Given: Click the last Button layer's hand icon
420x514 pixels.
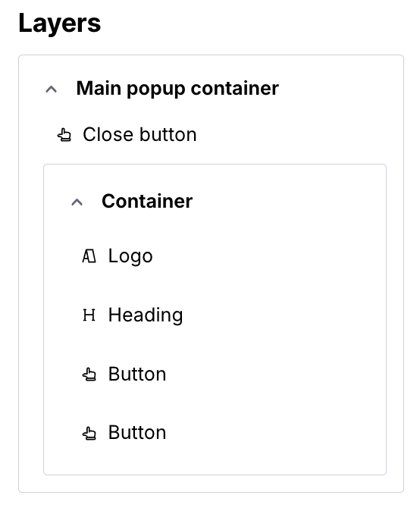Looking at the screenshot, I should click(x=89, y=433).
